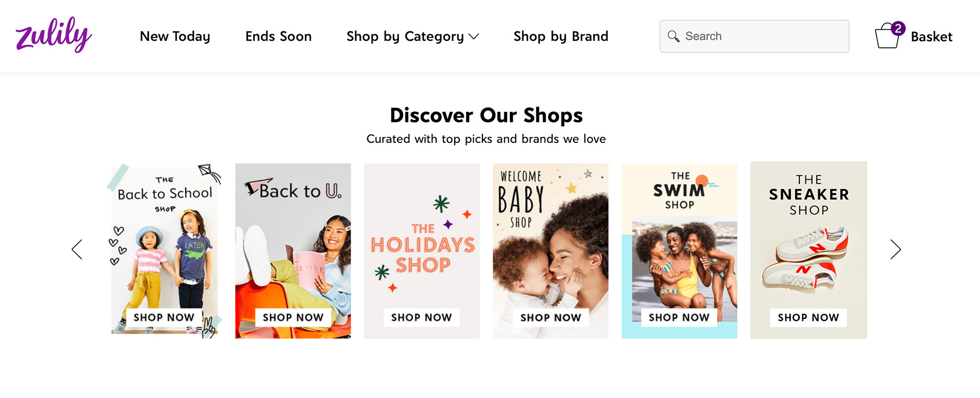Click the basket item count badge

[898, 29]
